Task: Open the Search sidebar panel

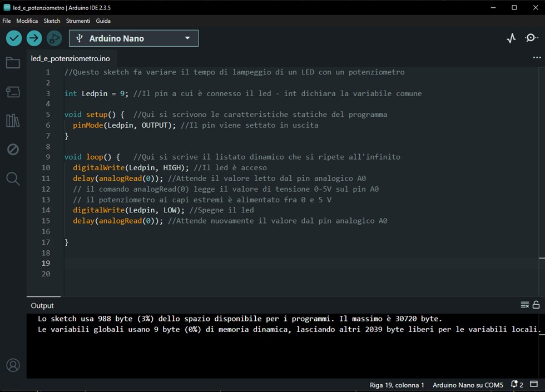Action: [13, 178]
